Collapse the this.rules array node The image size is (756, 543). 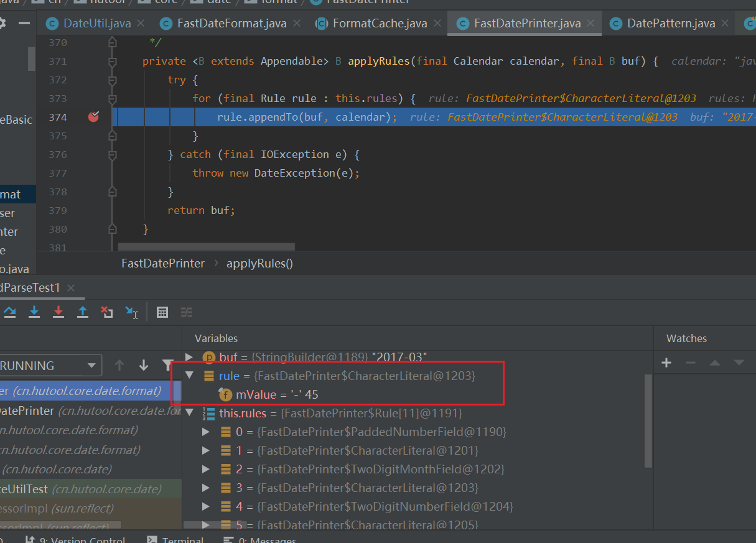tap(190, 413)
